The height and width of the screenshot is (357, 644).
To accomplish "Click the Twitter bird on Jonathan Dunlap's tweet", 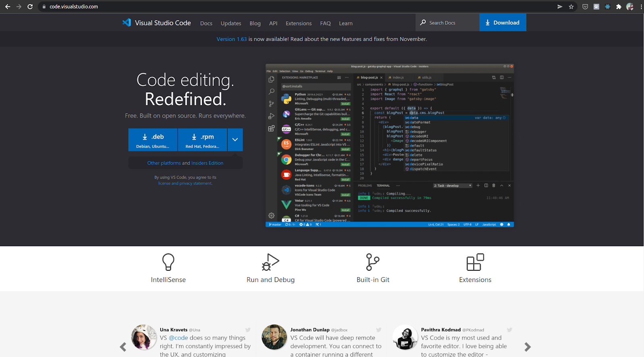I will pos(379,330).
